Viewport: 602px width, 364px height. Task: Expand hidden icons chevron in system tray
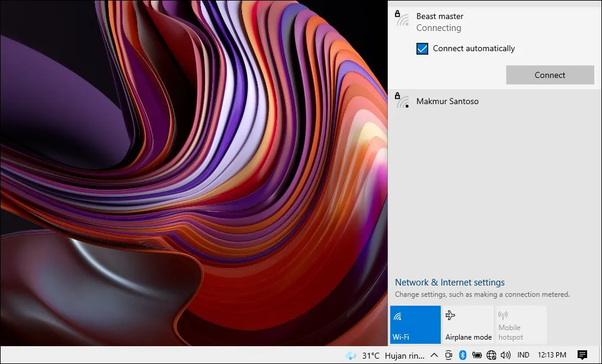point(434,355)
